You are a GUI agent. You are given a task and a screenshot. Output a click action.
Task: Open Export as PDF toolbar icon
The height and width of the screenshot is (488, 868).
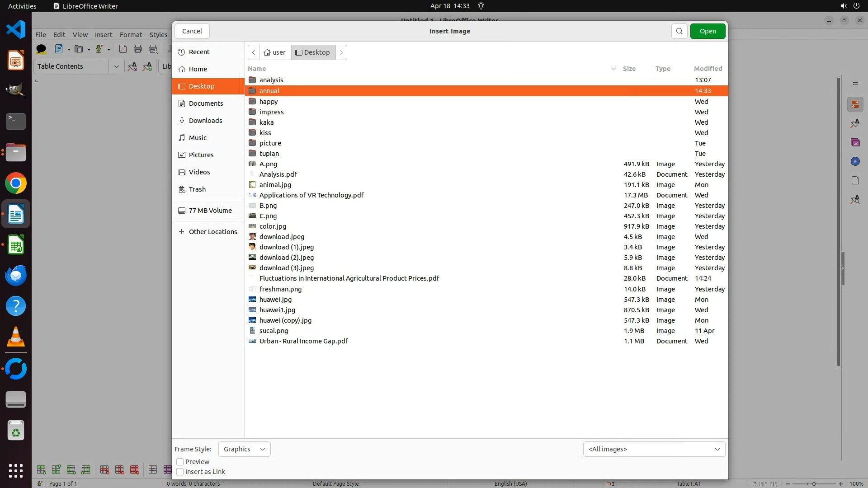123,49
